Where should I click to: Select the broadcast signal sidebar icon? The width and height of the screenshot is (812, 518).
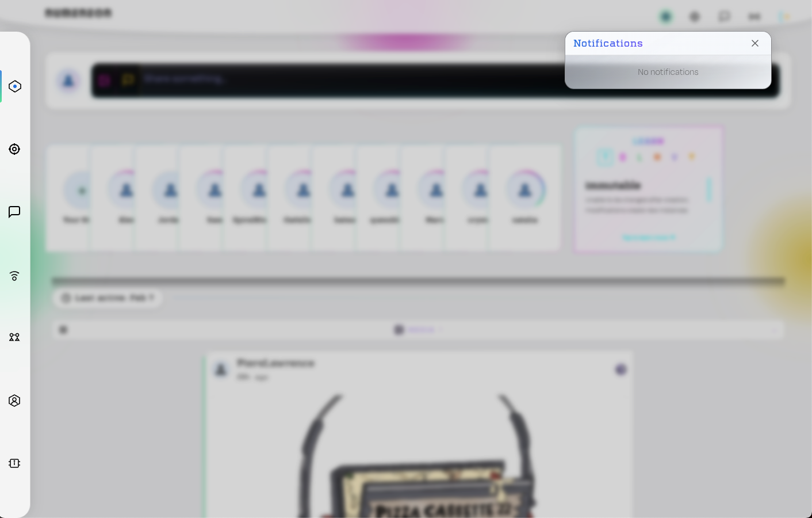click(14, 276)
